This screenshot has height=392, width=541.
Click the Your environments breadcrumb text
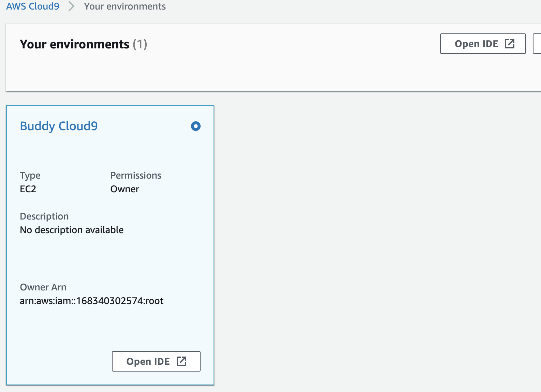coord(125,6)
